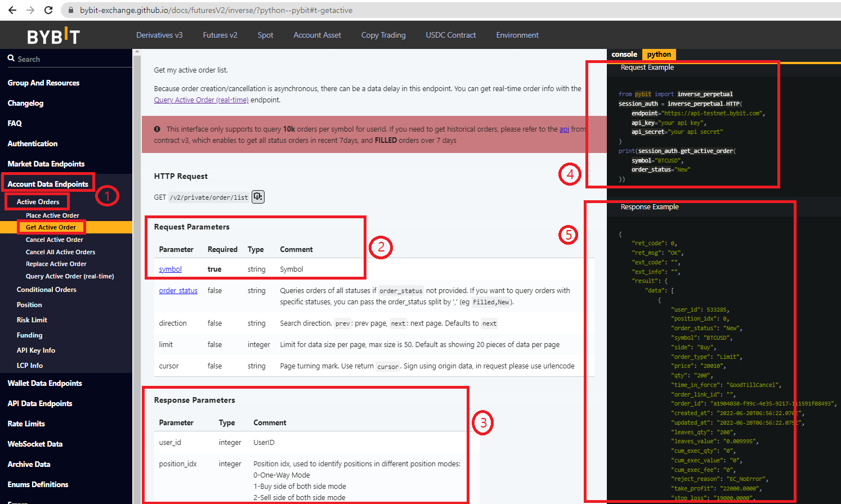The width and height of the screenshot is (841, 504).
Task: Open Funding in the sidebar
Action: pyautogui.click(x=29, y=335)
